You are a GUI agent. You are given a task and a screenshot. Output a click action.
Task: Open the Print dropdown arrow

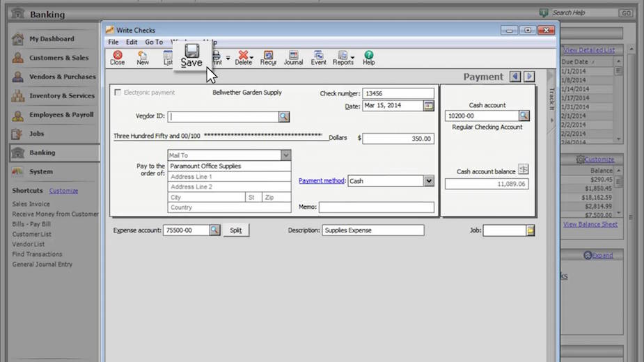click(x=228, y=58)
